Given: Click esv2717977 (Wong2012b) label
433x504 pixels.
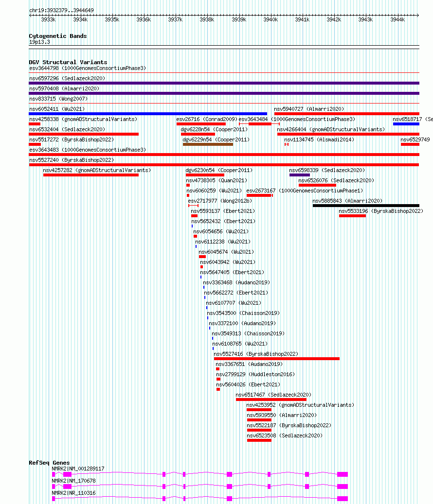Looking at the screenshot, I should click(220, 201).
